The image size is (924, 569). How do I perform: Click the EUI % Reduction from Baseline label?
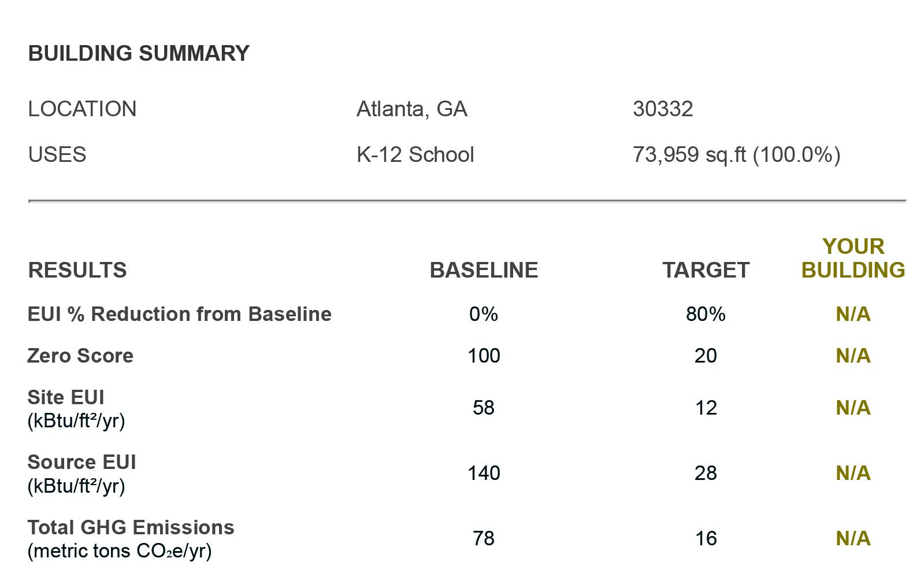(179, 314)
